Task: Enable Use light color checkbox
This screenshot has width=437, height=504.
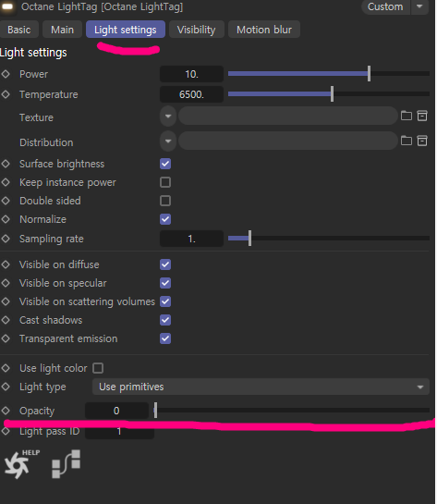Action: (98, 368)
